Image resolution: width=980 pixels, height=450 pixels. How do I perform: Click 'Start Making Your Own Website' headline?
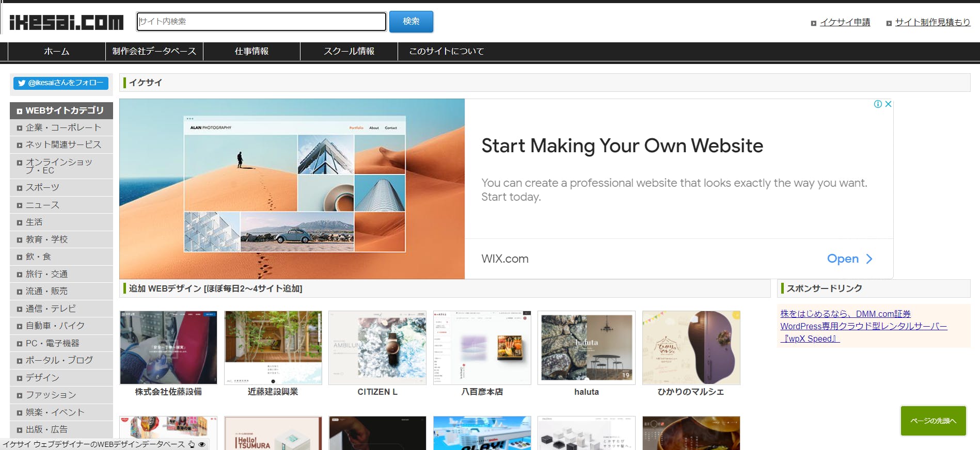pyautogui.click(x=622, y=146)
